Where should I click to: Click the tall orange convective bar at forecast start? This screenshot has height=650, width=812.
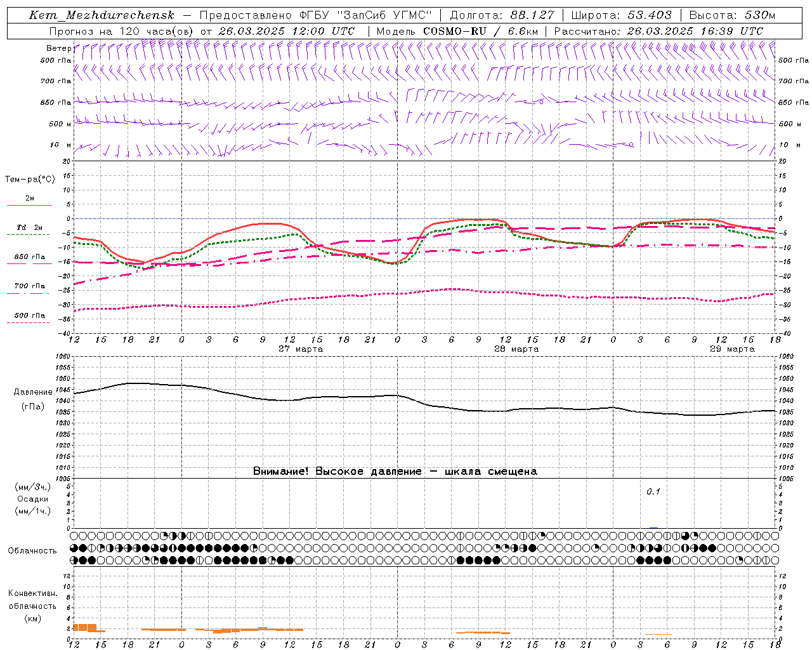tap(85, 627)
